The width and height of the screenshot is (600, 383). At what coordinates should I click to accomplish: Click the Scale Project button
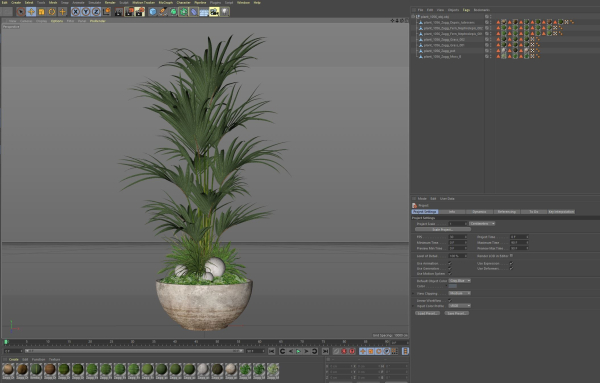tap(443, 230)
